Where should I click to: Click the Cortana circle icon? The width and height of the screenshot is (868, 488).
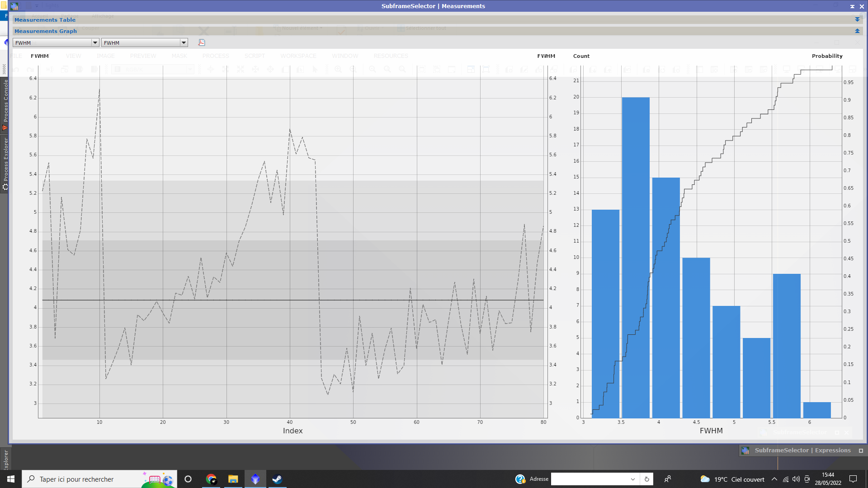(188, 479)
